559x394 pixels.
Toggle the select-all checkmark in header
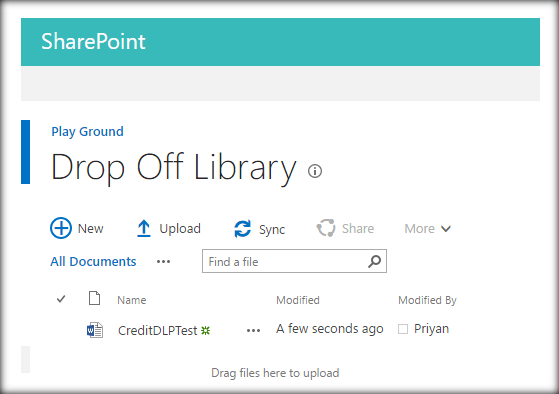61,299
